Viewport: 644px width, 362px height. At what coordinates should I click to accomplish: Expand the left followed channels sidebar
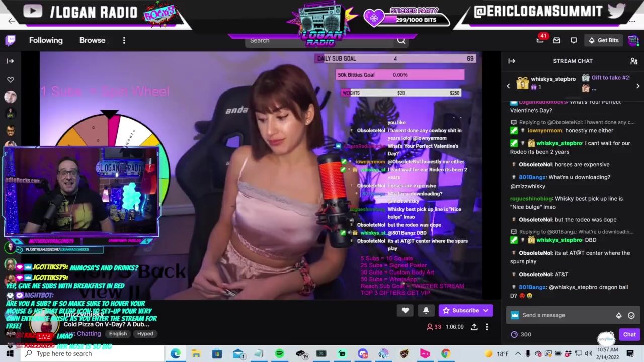click(10, 61)
